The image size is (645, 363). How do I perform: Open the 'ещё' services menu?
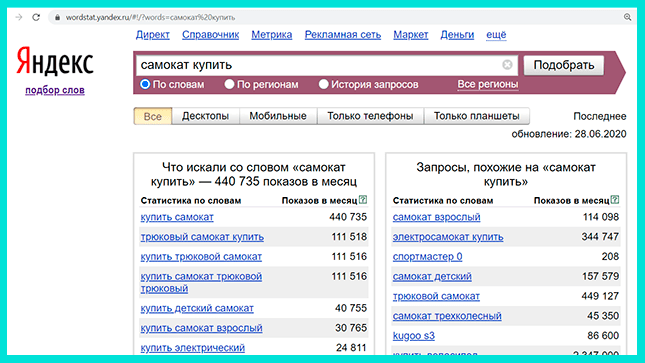coord(496,35)
